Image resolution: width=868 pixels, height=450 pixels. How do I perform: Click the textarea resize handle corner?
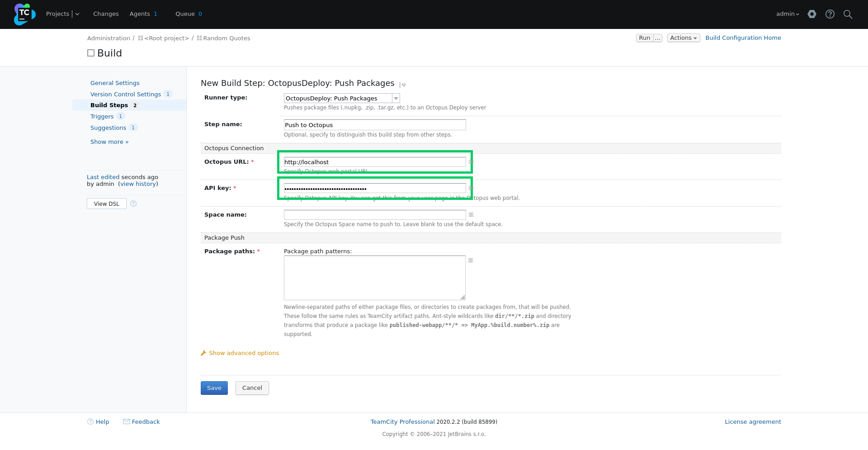(x=462, y=297)
